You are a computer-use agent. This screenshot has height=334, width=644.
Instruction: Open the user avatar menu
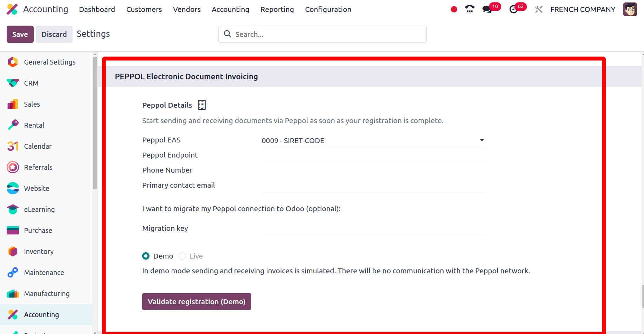click(x=630, y=9)
